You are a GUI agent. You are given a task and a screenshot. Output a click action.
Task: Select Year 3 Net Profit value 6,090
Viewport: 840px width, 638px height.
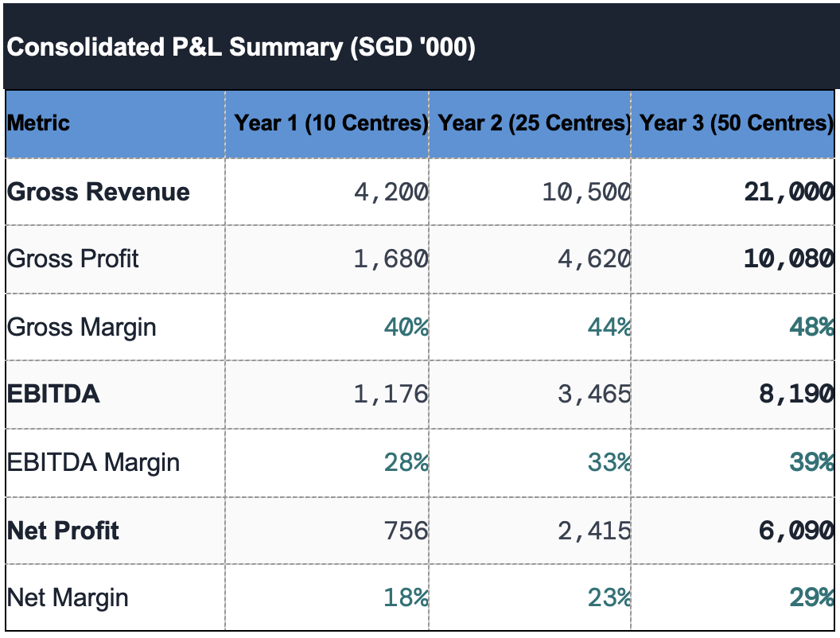pyautogui.click(x=795, y=531)
